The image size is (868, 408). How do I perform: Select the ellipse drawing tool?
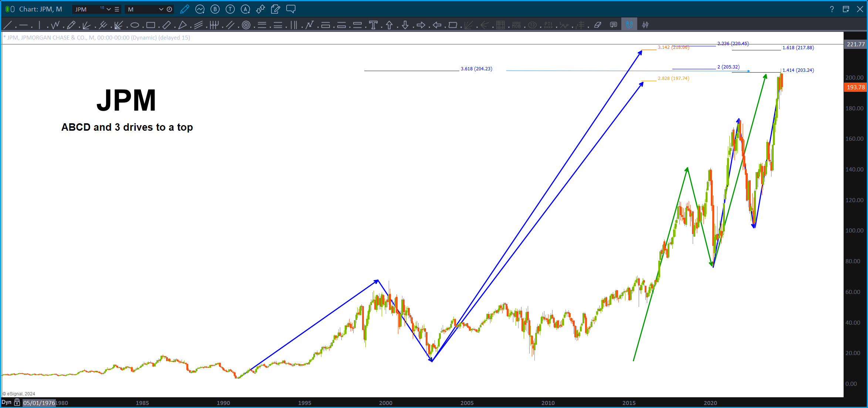click(135, 25)
